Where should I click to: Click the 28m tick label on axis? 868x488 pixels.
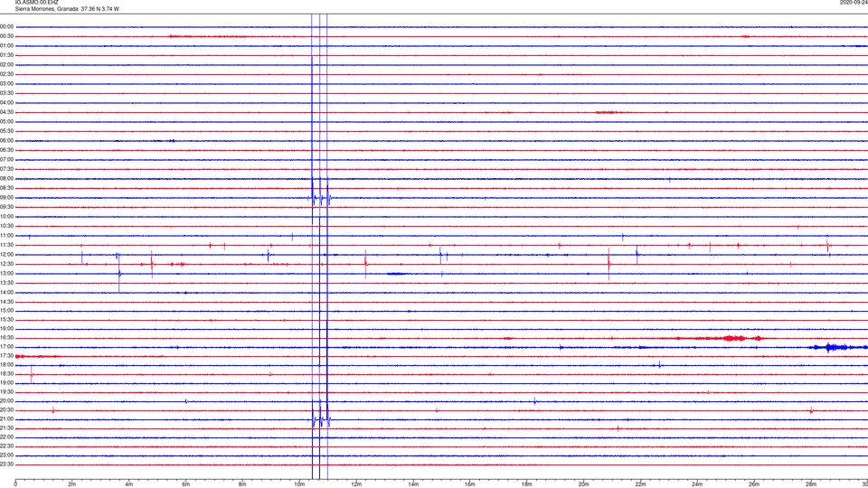click(811, 484)
